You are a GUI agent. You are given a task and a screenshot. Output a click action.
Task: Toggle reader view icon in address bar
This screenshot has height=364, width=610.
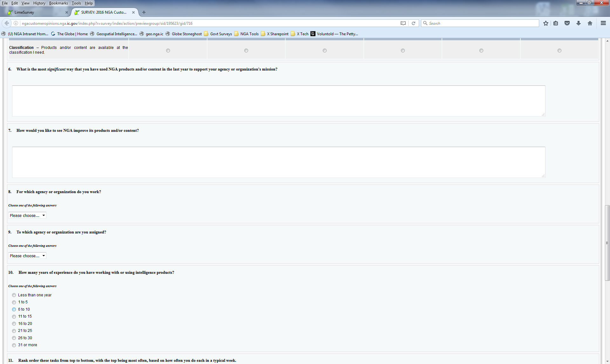tap(403, 23)
